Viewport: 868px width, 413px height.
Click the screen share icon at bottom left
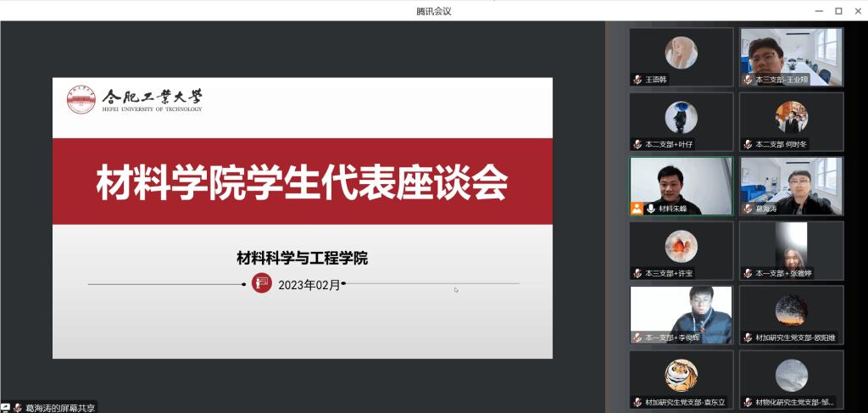coord(5,407)
